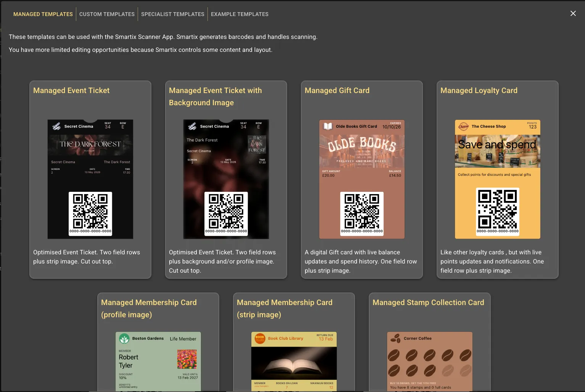
Task: Click the "Book Club Library" name
Action: tap(286, 338)
